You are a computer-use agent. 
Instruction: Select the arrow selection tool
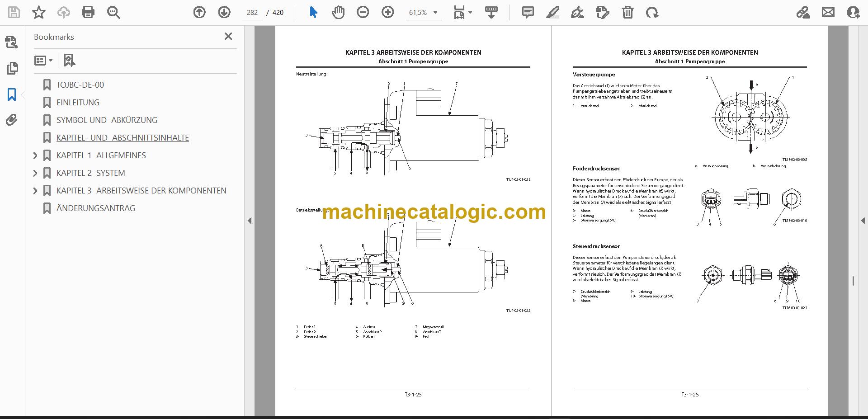(313, 12)
